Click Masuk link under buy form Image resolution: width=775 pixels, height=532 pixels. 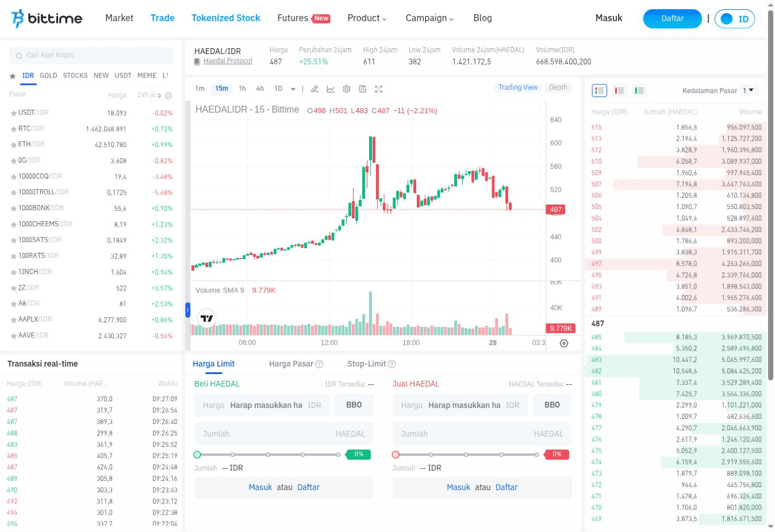click(x=260, y=488)
